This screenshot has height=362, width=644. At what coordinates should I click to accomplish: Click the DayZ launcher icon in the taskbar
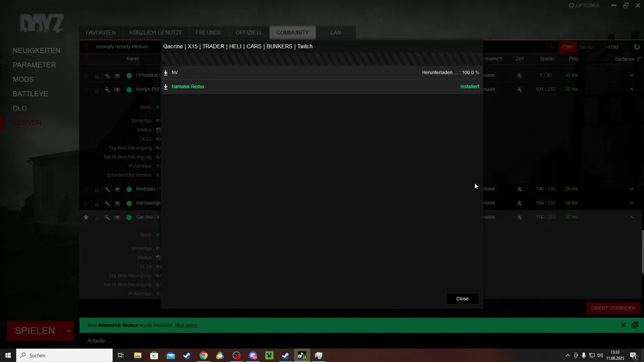tap(302, 355)
